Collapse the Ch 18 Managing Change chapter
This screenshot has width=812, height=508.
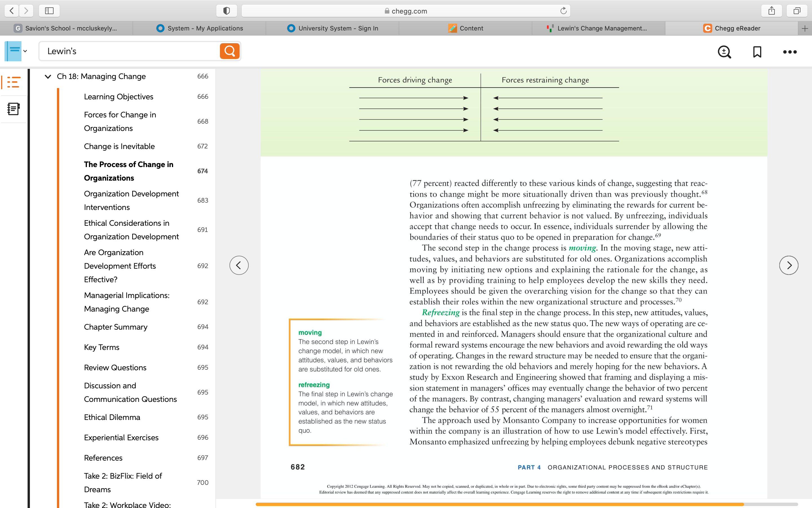click(48, 76)
